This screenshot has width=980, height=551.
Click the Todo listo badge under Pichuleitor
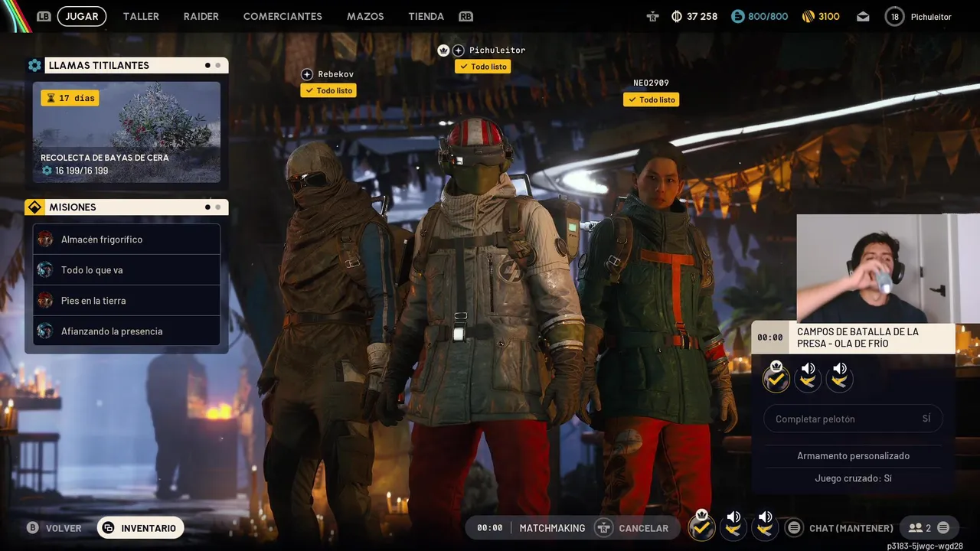[x=482, y=67]
